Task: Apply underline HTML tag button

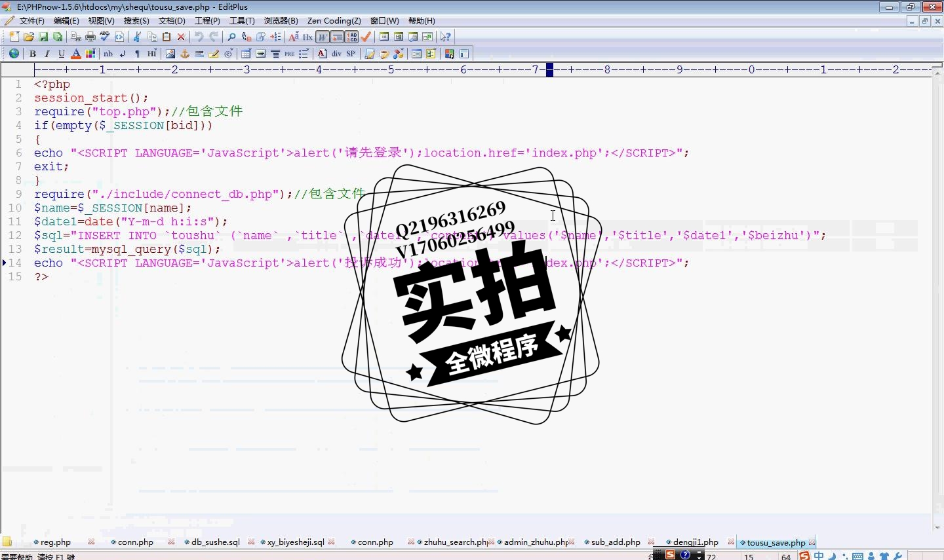Action: coord(62,54)
